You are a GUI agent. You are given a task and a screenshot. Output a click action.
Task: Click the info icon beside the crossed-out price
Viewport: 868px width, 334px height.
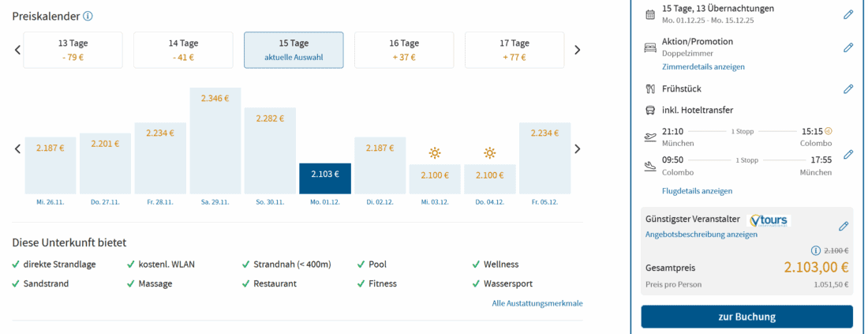(816, 250)
